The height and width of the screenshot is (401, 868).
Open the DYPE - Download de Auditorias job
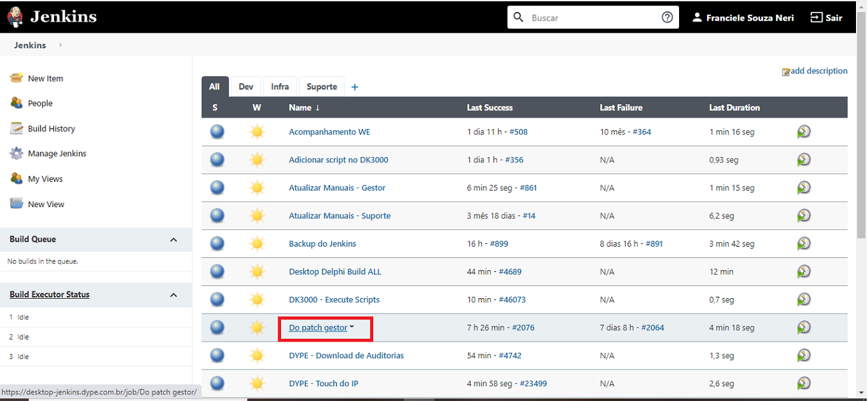point(346,356)
